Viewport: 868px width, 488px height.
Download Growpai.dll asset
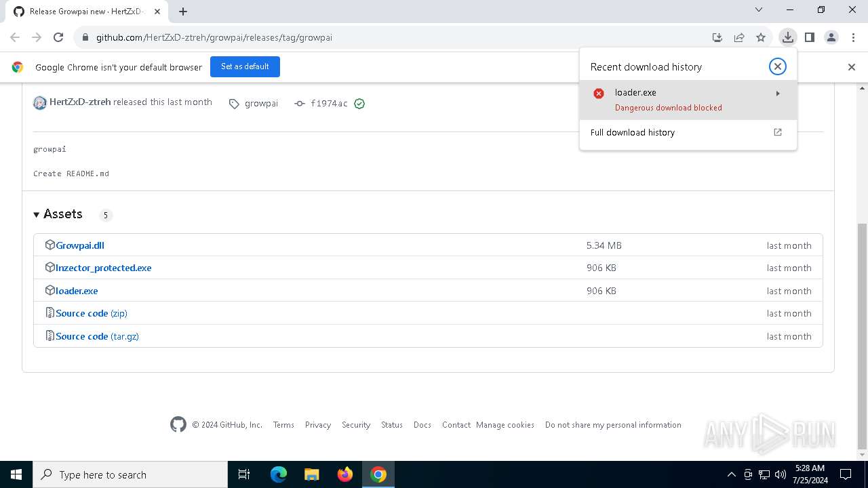pos(80,245)
